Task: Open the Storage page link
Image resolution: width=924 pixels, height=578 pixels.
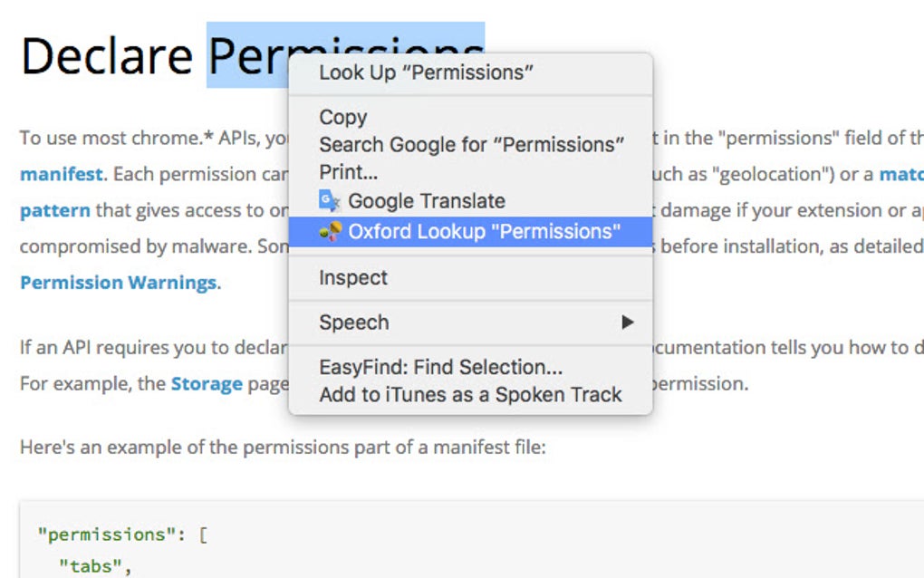Action: point(205,383)
